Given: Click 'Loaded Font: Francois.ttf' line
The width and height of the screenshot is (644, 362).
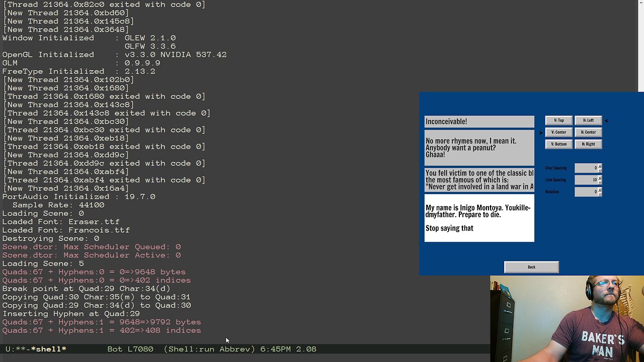Looking at the screenshot, I should [x=66, y=230].
